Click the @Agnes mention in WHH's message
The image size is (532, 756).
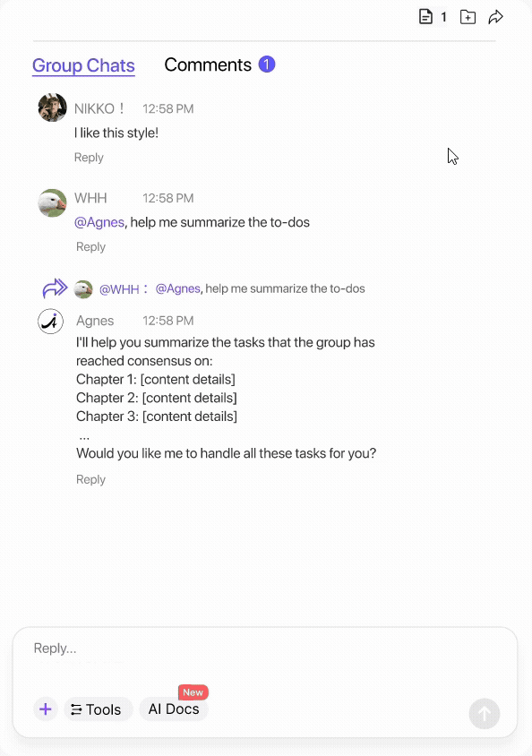tap(99, 222)
